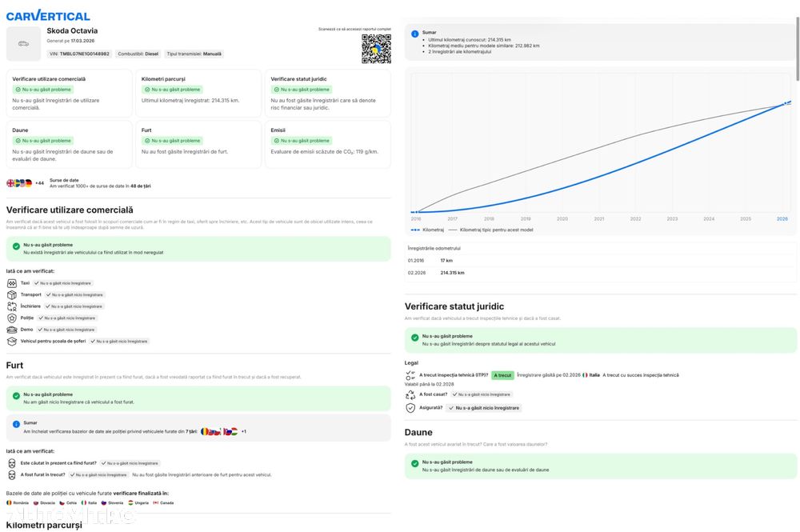Click the 'Tipul transmisiei: Manuală' badge
Screen dimensions: 800x532
tap(194, 54)
